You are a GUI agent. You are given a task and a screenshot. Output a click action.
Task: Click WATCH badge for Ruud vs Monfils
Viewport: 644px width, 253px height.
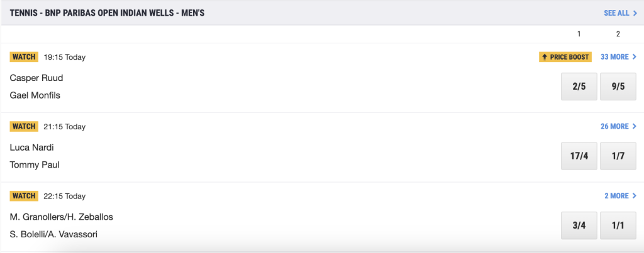(24, 57)
